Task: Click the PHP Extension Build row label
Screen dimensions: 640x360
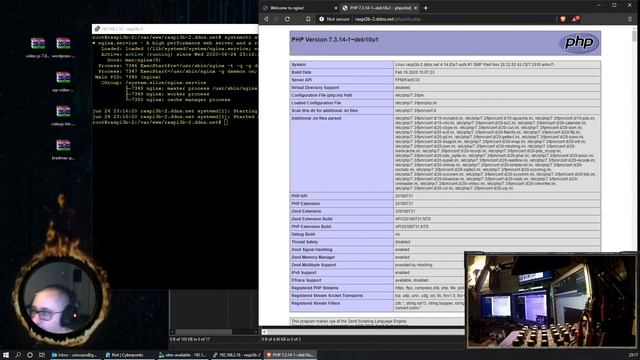Action: point(311,227)
